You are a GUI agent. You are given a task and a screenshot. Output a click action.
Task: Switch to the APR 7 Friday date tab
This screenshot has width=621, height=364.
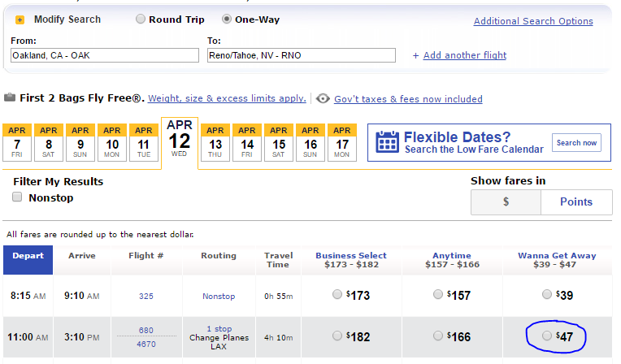pos(18,141)
